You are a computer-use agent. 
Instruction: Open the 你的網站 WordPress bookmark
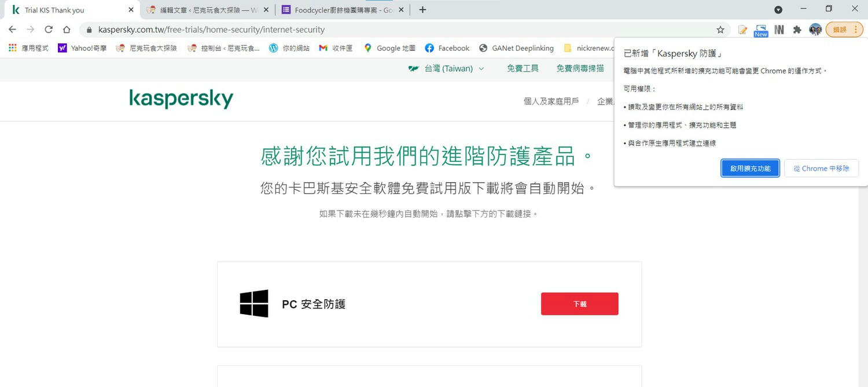click(289, 48)
